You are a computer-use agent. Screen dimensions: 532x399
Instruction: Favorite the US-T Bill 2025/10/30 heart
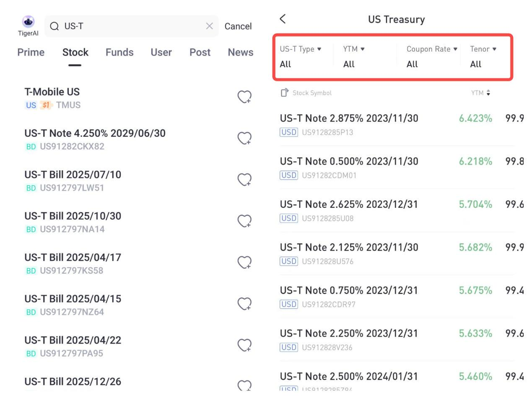coord(244,221)
